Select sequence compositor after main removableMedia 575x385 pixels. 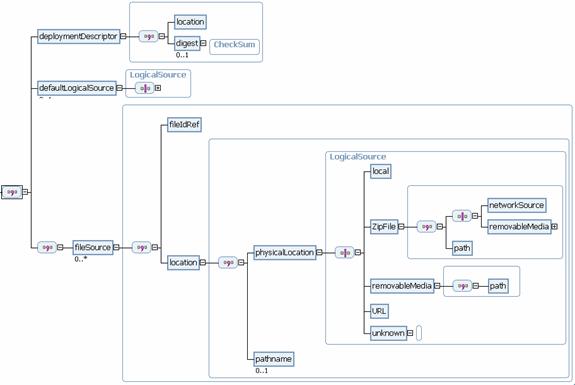pyautogui.click(x=462, y=286)
